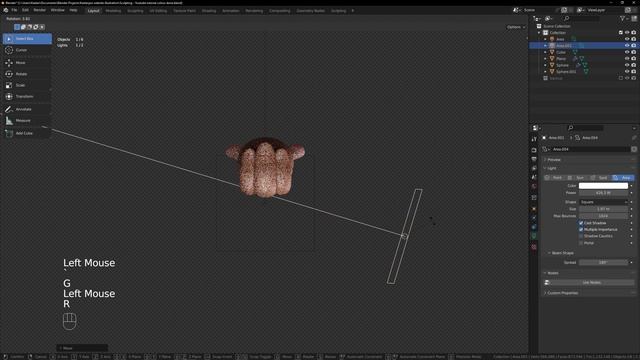
Task: Click the white light Color swatch
Action: pyautogui.click(x=603, y=186)
